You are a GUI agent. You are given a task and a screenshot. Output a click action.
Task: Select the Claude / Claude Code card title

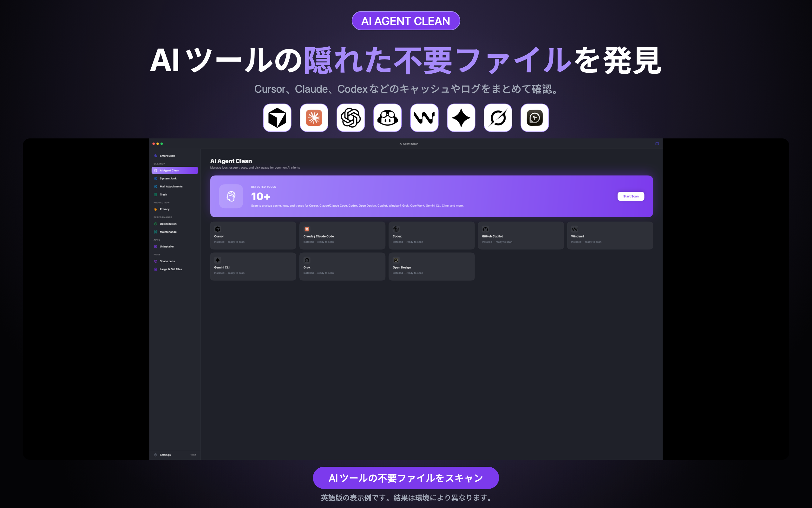click(x=318, y=236)
